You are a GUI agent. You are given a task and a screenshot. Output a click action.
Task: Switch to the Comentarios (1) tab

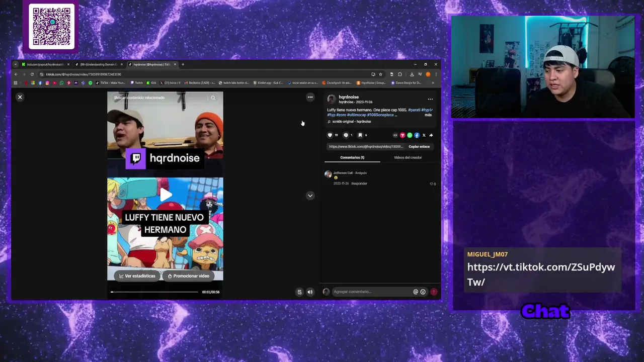(x=352, y=157)
